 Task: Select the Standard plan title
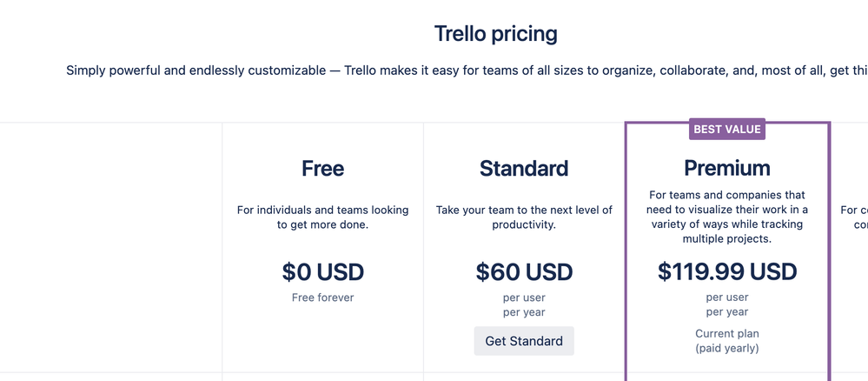point(524,168)
